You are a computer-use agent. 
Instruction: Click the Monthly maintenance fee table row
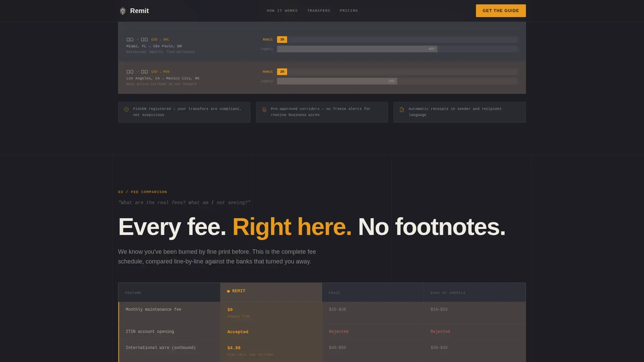[322, 313]
